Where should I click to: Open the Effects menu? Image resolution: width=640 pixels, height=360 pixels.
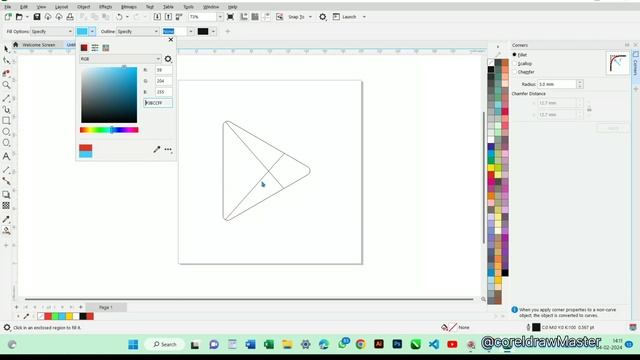coord(105,7)
